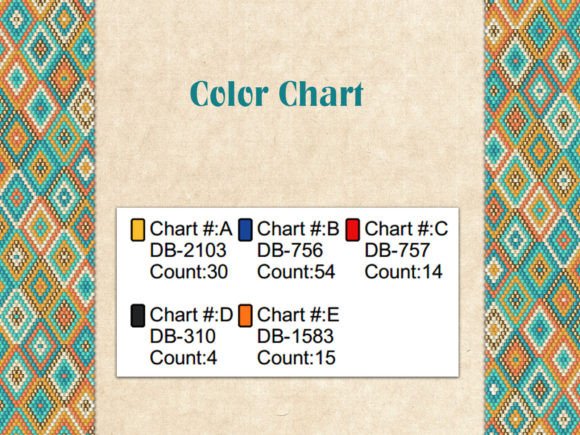Image resolution: width=580 pixels, height=435 pixels.
Task: Select the DB-1583 bead code label
Action: click(296, 336)
